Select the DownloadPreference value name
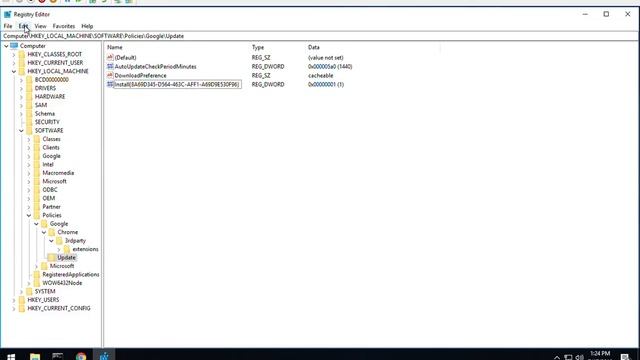Image resolution: width=640 pixels, height=360 pixels. tap(140, 76)
